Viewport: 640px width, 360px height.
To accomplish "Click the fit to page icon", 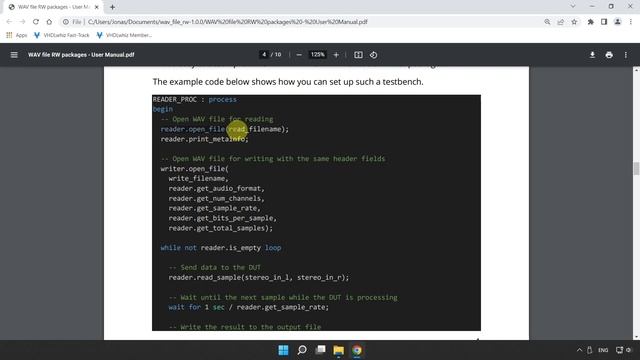I will [x=358, y=55].
